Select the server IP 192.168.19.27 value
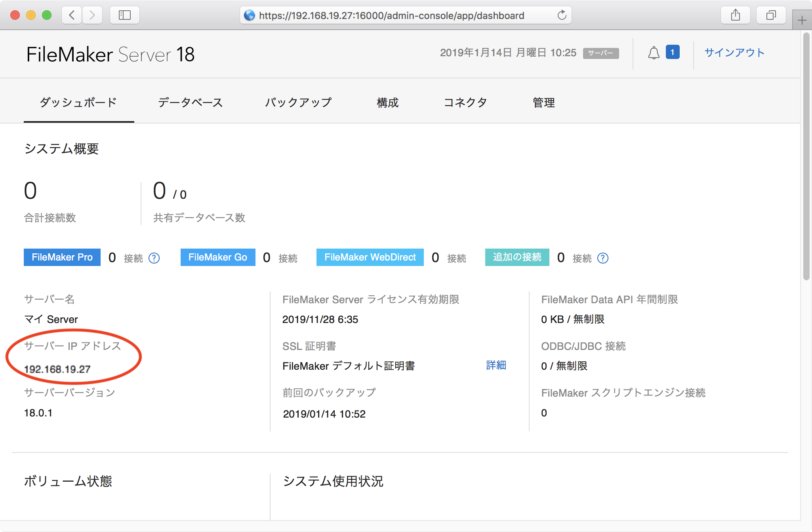The image size is (812, 532). coord(57,369)
